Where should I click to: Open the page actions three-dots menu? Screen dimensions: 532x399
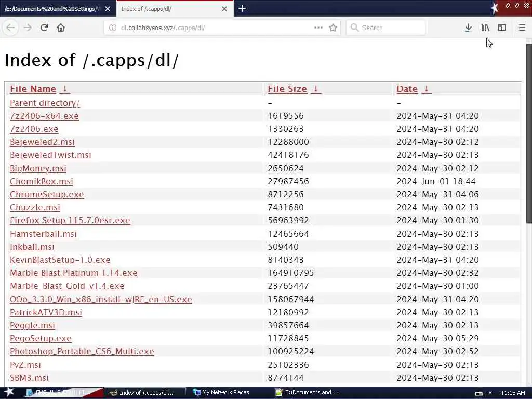318,28
